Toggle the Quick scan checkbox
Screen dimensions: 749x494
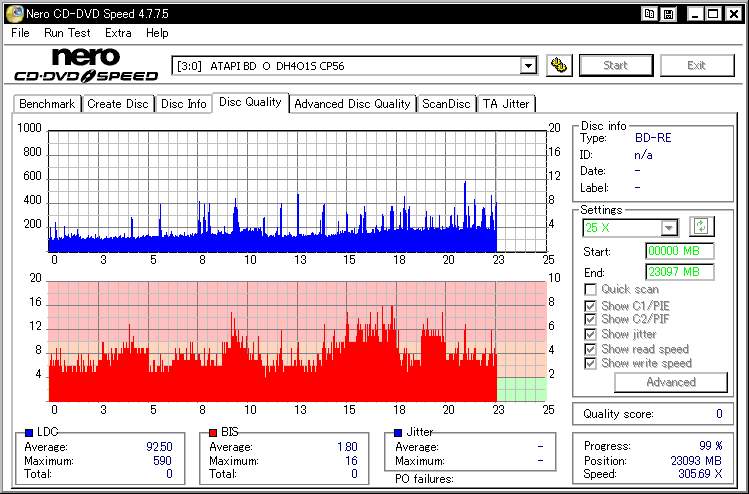590,290
